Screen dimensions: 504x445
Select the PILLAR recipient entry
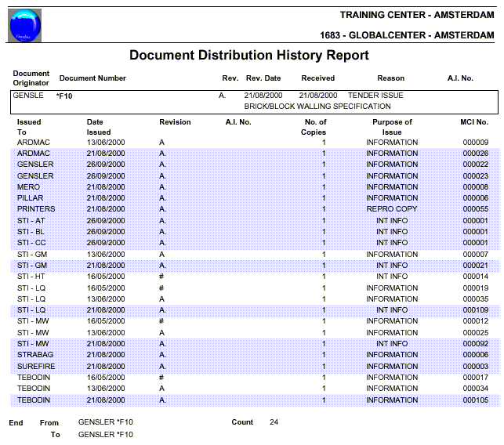pyautogui.click(x=30, y=198)
